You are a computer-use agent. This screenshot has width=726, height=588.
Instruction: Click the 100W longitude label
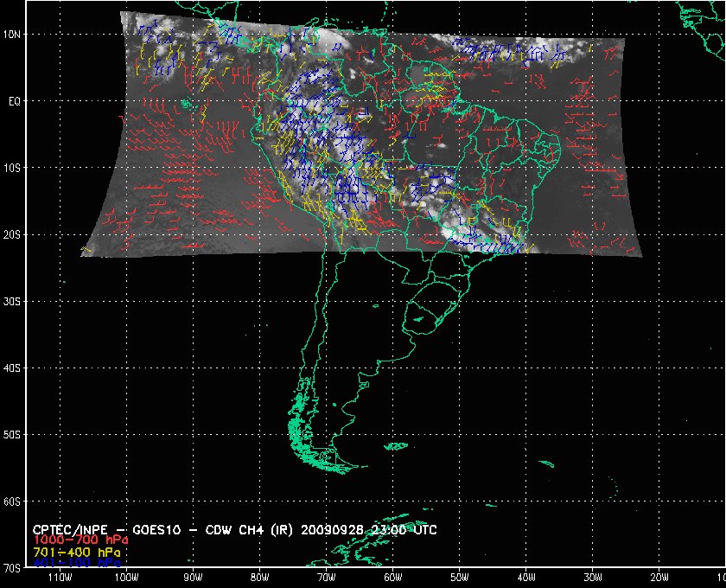tap(126, 578)
